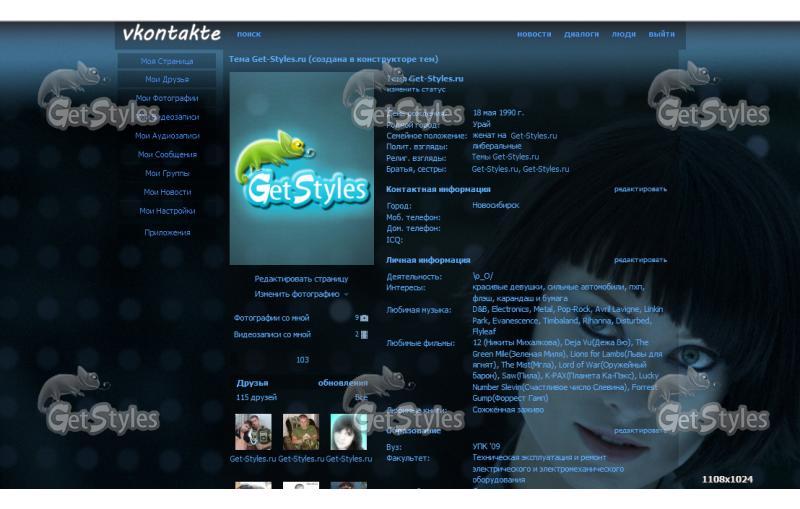Open Фотографии со мной link
This screenshot has height=509, width=800.
271,318
